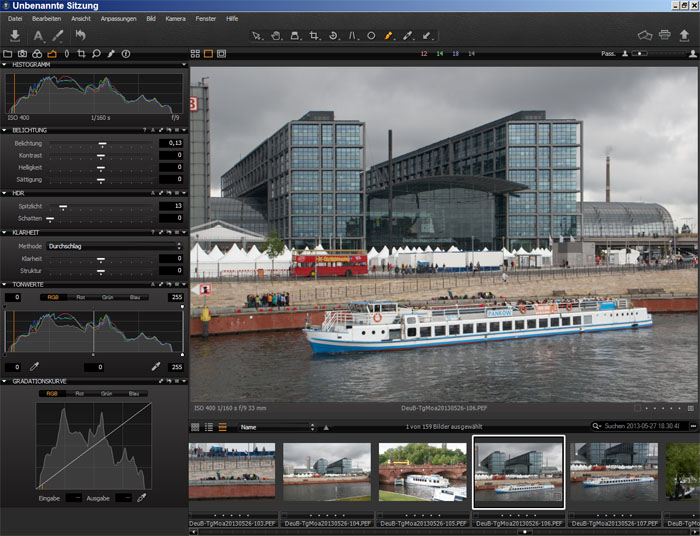The image size is (700, 536).
Task: Switch the viewer to multi-image view
Action: [x=195, y=53]
